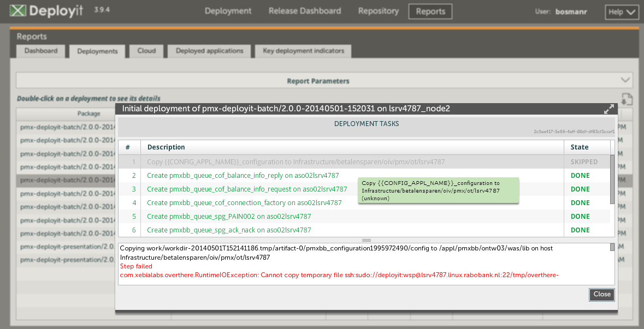
Task: Expand the deployment dialog to fullscreen
Action: pyautogui.click(x=608, y=109)
